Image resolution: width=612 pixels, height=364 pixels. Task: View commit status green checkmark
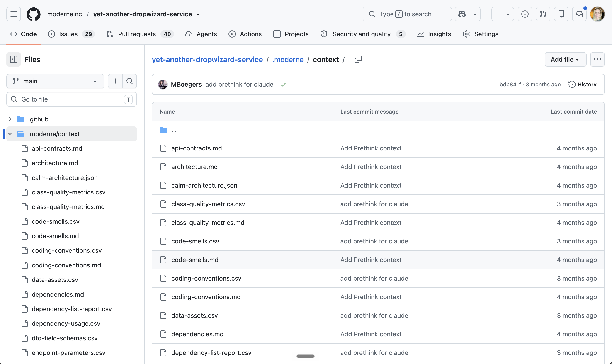(283, 84)
